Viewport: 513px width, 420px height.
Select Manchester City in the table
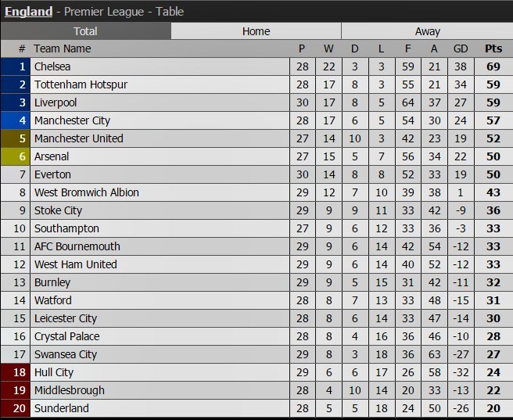point(72,120)
